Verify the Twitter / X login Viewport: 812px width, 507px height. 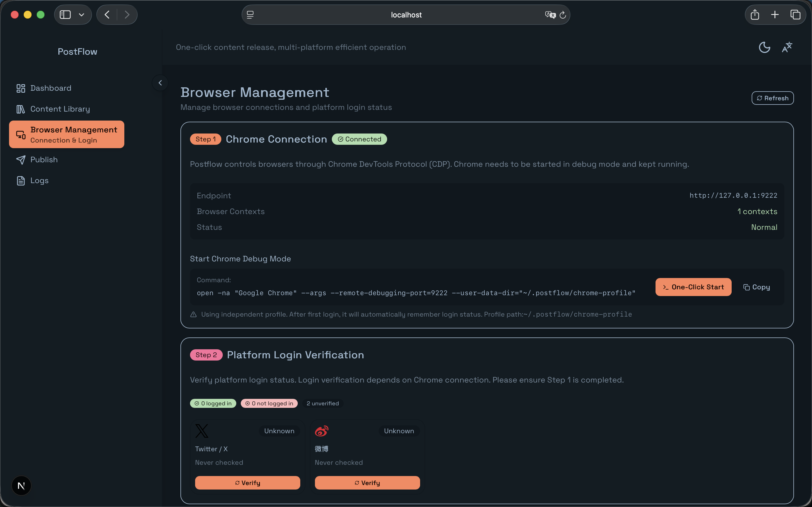click(x=247, y=482)
